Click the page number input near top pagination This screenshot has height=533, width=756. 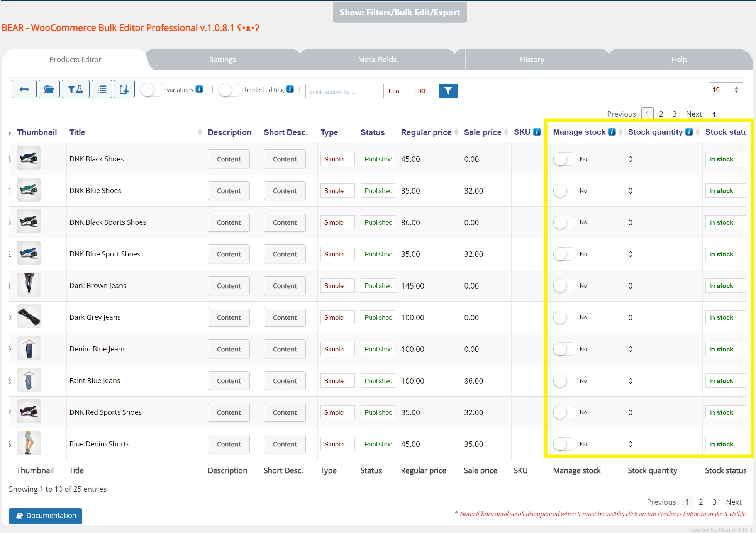tap(727, 114)
